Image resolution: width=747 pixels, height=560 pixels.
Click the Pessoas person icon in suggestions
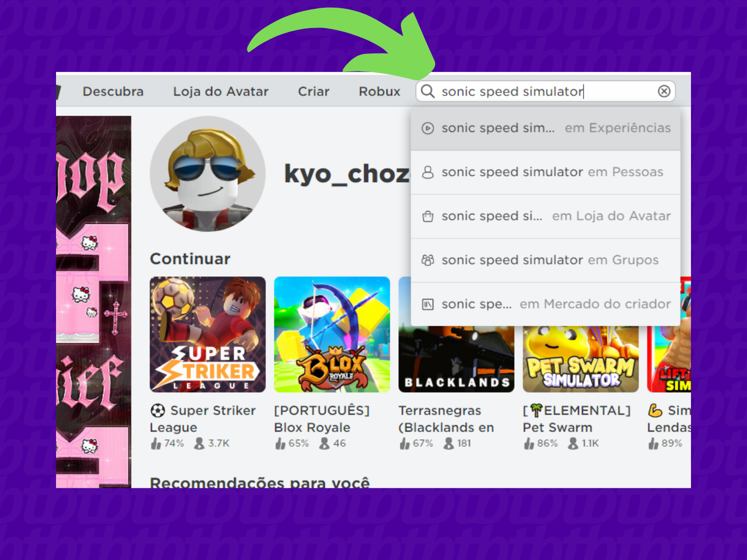[x=427, y=172]
